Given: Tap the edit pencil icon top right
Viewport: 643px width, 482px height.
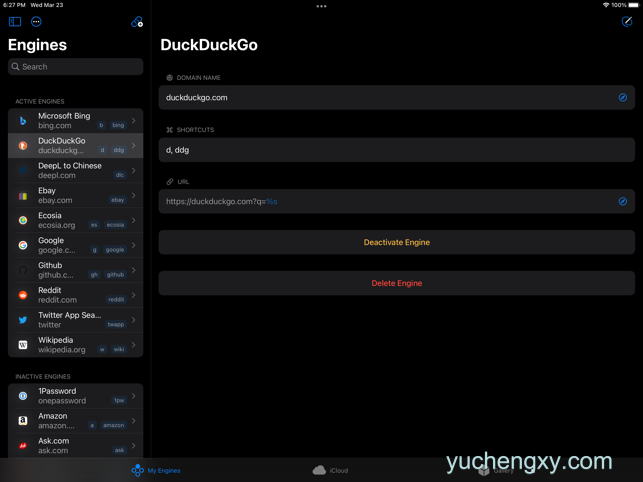Looking at the screenshot, I should click(x=627, y=22).
